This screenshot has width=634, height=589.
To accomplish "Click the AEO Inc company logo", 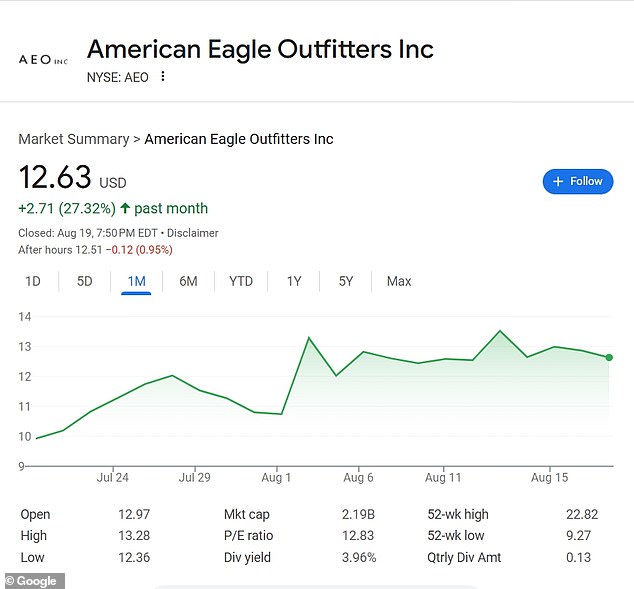I will point(43,60).
